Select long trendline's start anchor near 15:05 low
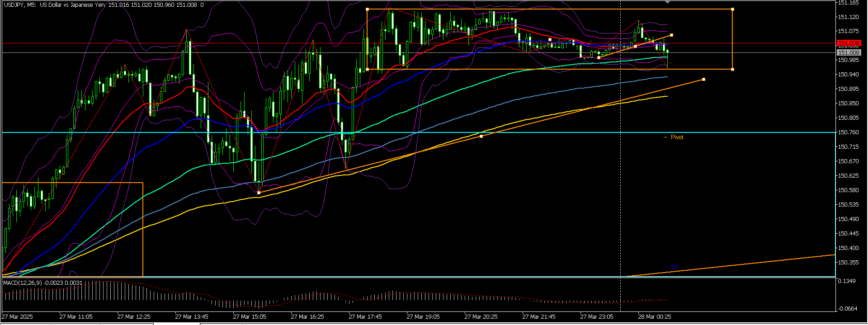The height and width of the screenshot is (325, 868). (259, 193)
